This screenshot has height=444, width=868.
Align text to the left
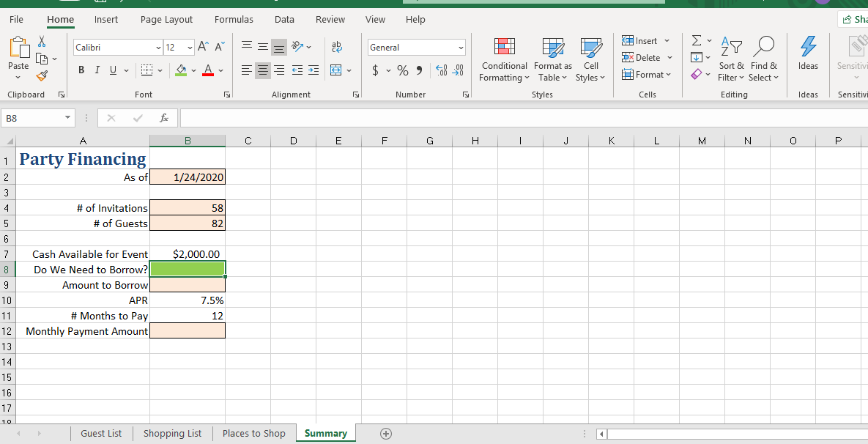coord(248,70)
